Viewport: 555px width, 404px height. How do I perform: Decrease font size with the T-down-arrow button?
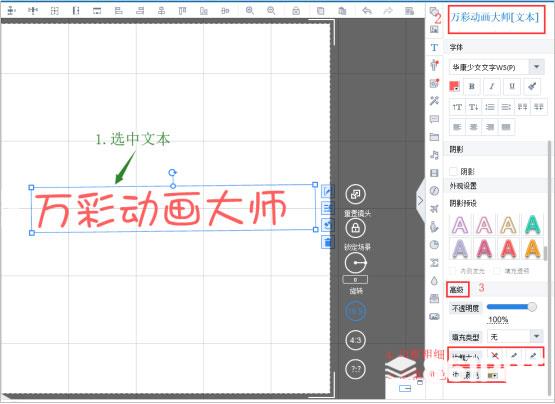473,107
